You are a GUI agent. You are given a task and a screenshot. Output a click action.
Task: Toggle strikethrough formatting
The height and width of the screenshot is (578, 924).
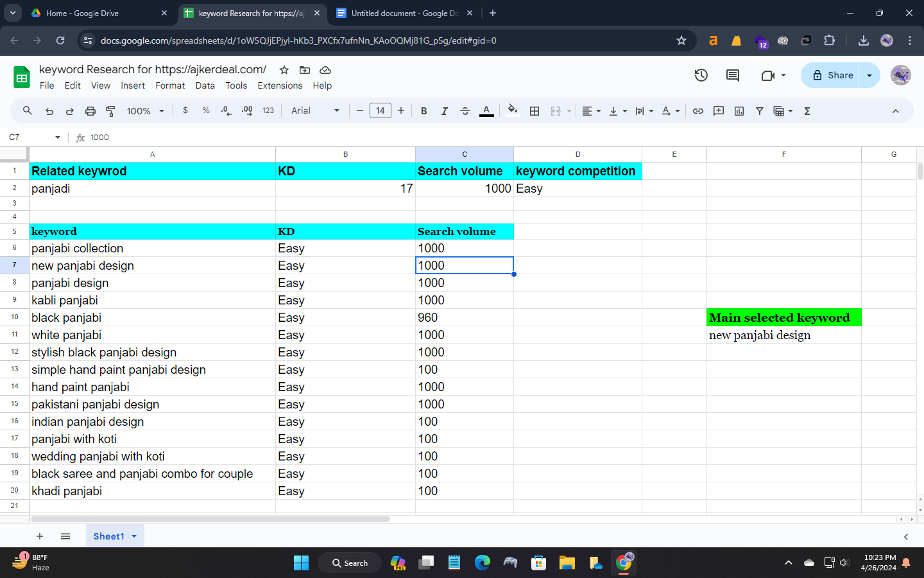pyautogui.click(x=465, y=111)
